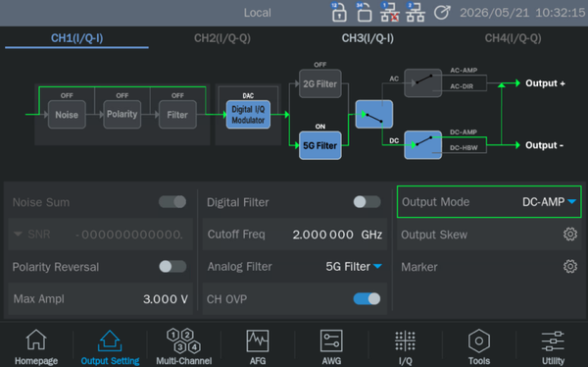Click the disconnected network 1 icon
Image resolution: width=588 pixels, height=367 pixels.
coord(389,13)
